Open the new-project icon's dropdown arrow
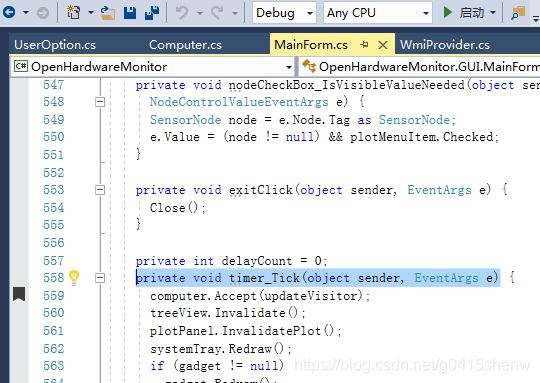 point(91,13)
